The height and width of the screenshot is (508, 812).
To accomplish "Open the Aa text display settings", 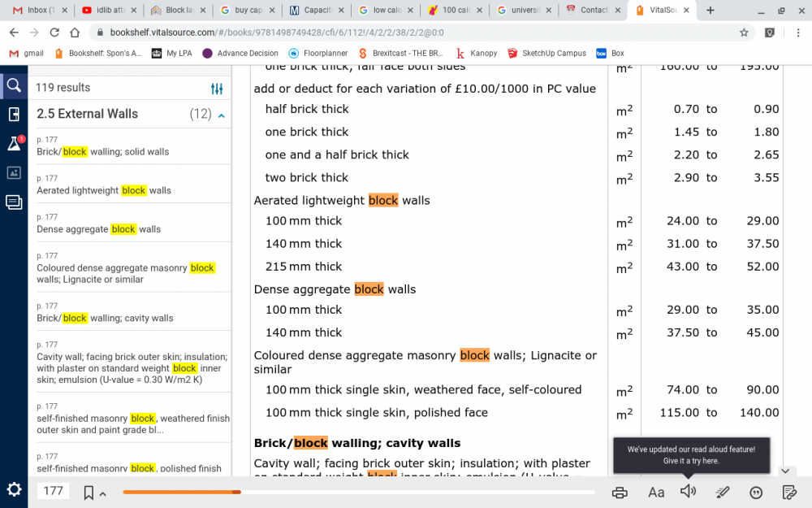I will pyautogui.click(x=655, y=492).
